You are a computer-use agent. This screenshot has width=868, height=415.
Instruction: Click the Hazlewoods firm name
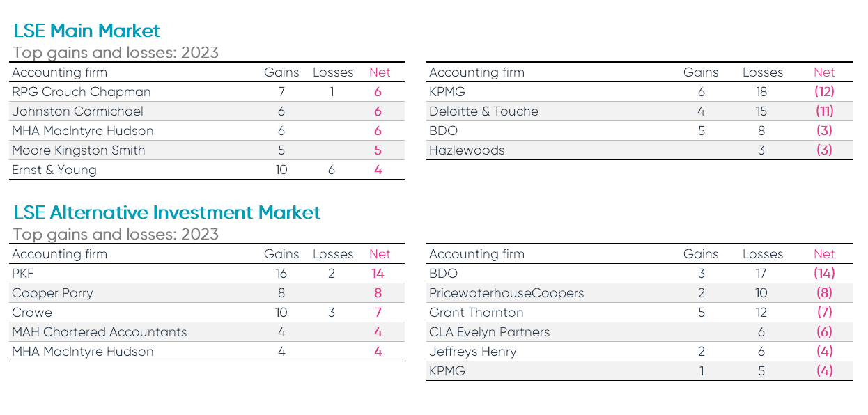coord(467,150)
